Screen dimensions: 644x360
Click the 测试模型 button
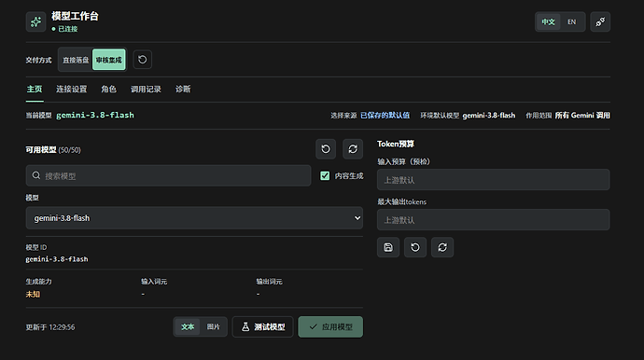(263, 326)
